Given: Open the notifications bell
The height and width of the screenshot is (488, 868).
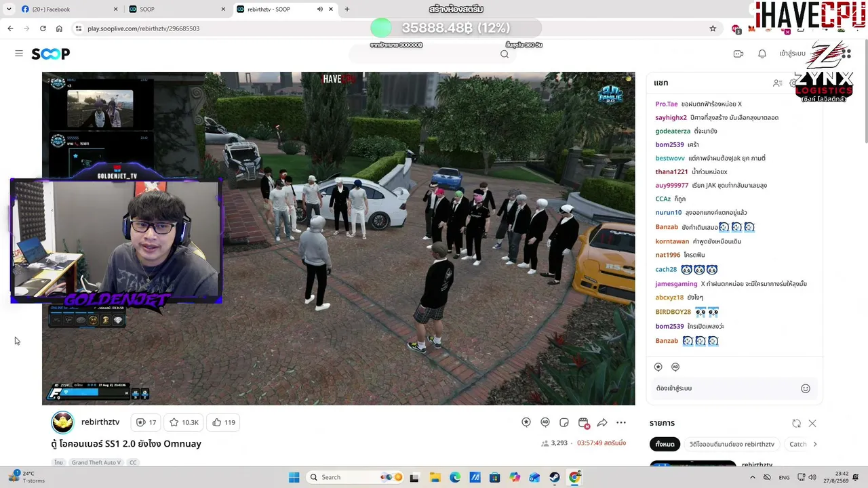Looking at the screenshot, I should pyautogui.click(x=762, y=54).
